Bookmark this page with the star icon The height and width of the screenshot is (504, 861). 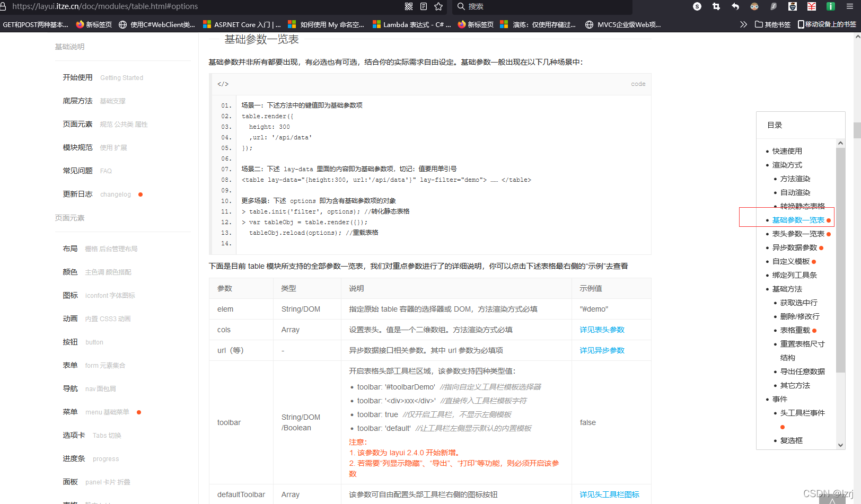click(438, 6)
